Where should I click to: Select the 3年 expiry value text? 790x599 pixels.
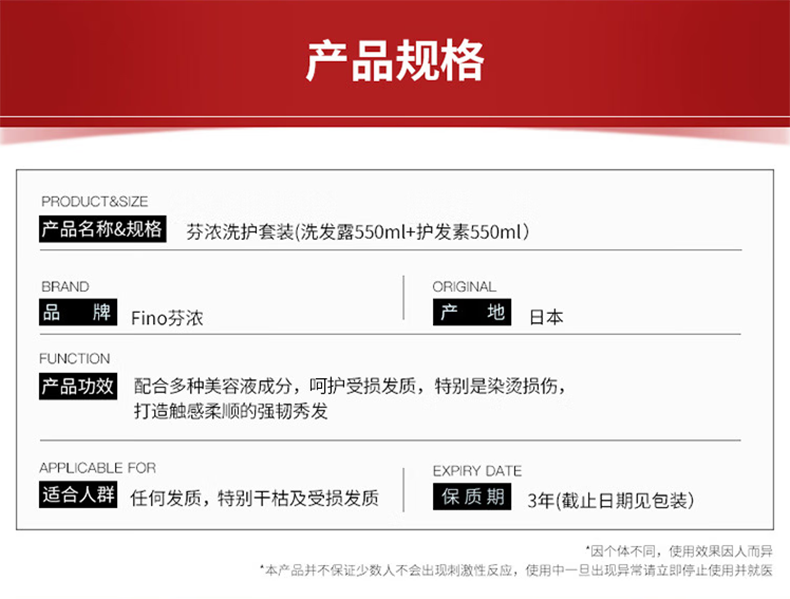(x=610, y=500)
